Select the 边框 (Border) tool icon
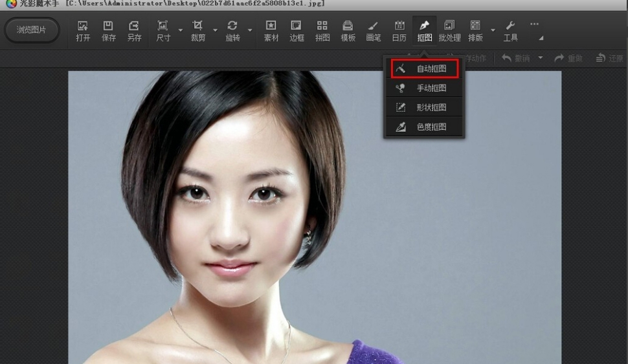This screenshot has height=364, width=628. click(297, 30)
